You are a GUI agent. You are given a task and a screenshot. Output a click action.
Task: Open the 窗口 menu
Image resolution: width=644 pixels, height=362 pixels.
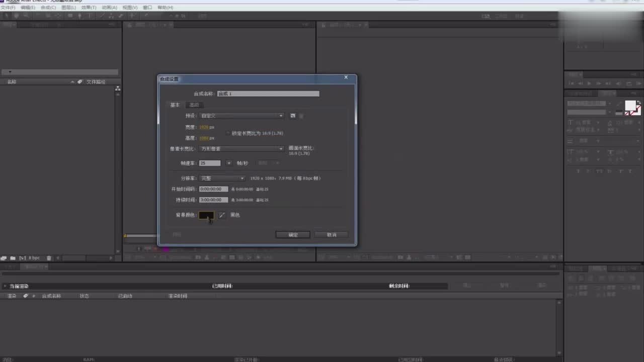(x=147, y=8)
